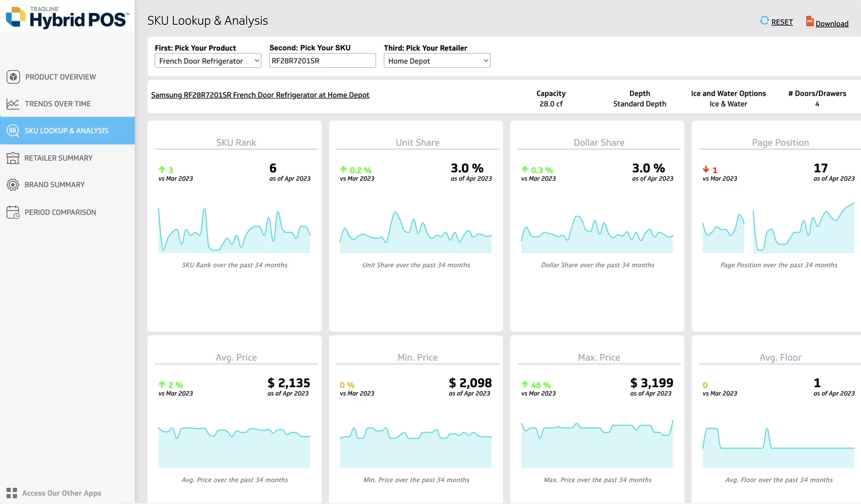861x504 pixels.
Task: Click the Trends Over Time line chart icon
Action: 13,104
